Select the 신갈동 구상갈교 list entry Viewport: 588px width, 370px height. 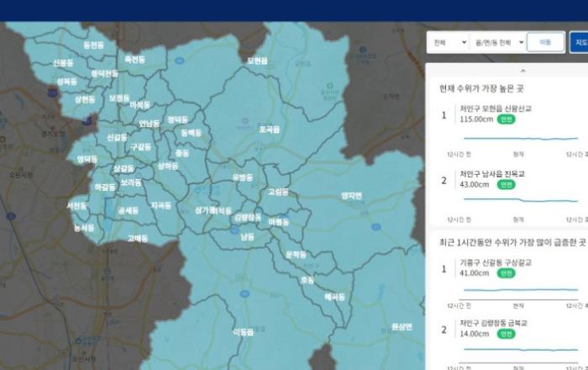(495, 262)
